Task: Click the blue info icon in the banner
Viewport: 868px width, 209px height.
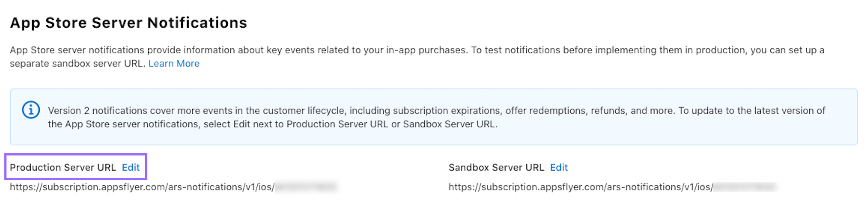Action: (31, 110)
